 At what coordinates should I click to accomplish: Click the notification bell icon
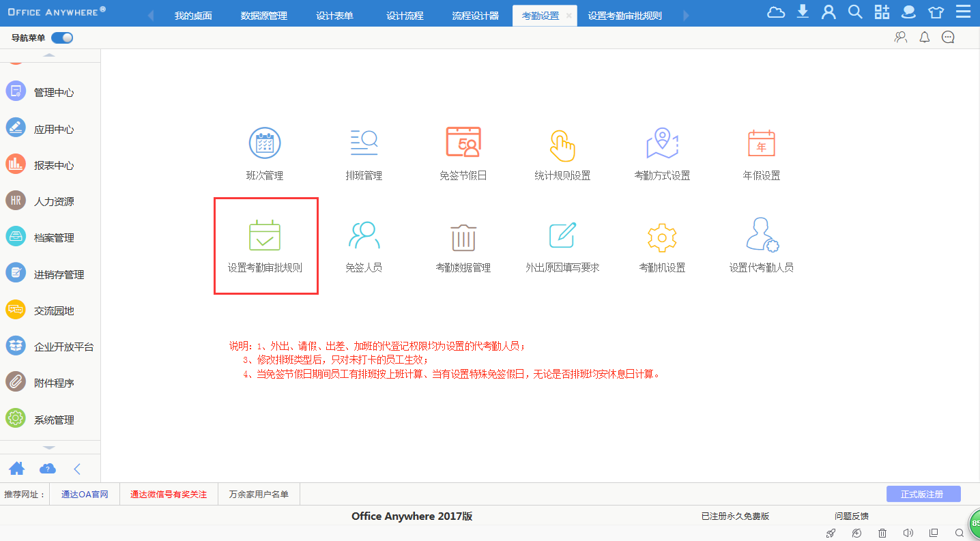(924, 38)
